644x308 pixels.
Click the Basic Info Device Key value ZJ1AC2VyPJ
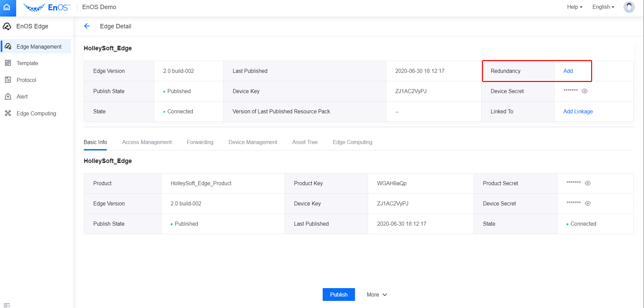(x=393, y=203)
